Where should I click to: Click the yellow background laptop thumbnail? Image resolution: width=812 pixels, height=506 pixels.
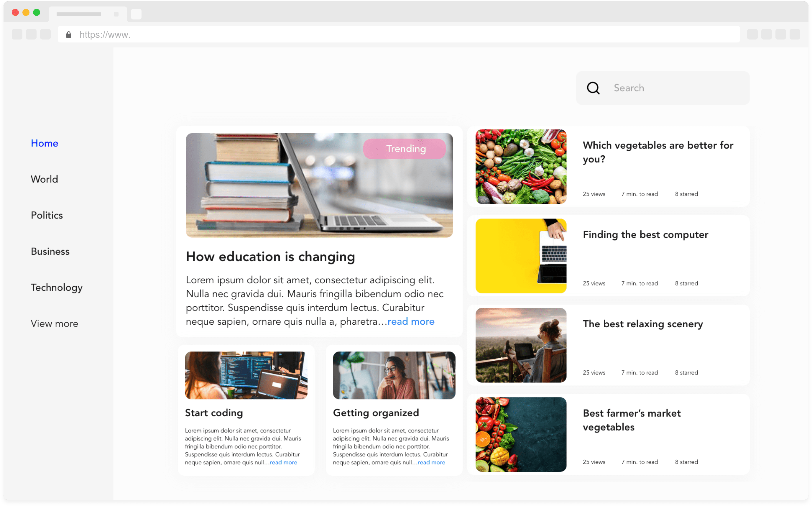coord(521,256)
